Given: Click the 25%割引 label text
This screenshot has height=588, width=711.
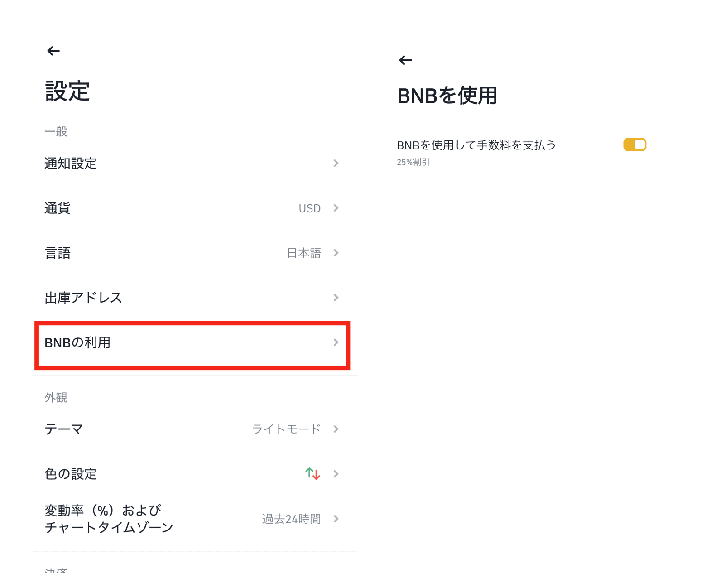Looking at the screenshot, I should click(x=413, y=162).
